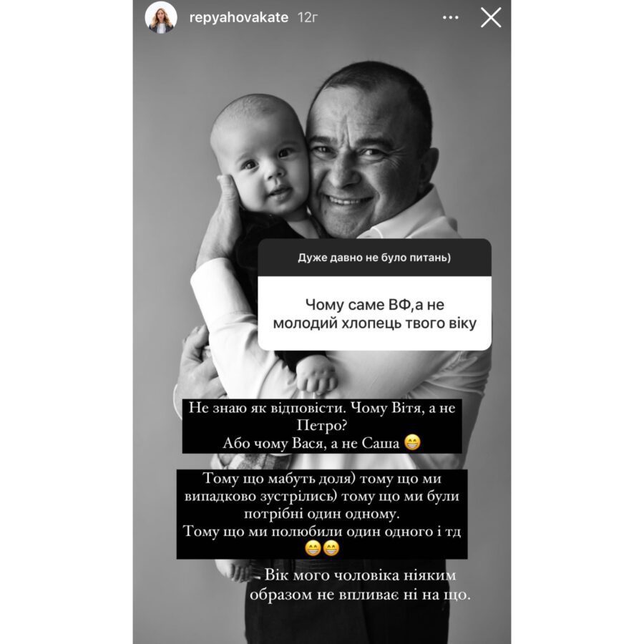Image resolution: width=644 pixels, height=644 pixels.
Task: Open the three-dots more options menu
Action: click(x=451, y=18)
